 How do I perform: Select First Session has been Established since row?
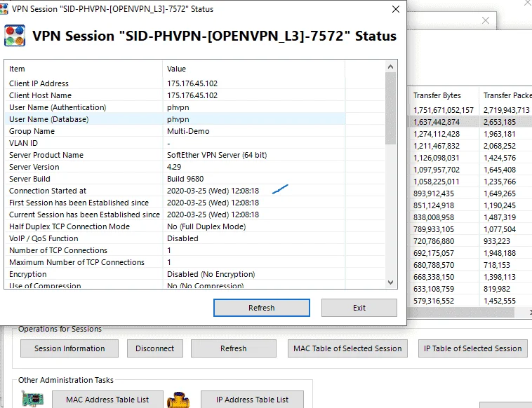(175, 203)
